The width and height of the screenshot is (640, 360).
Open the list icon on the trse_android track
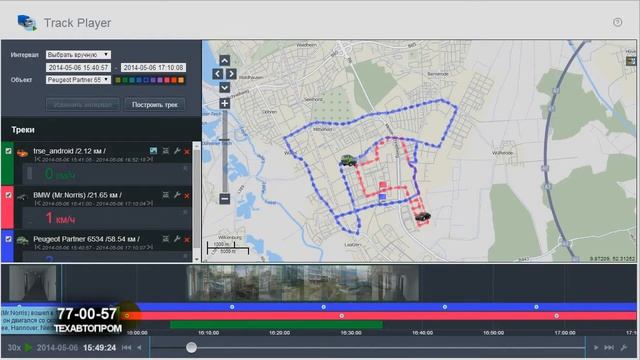click(x=166, y=151)
